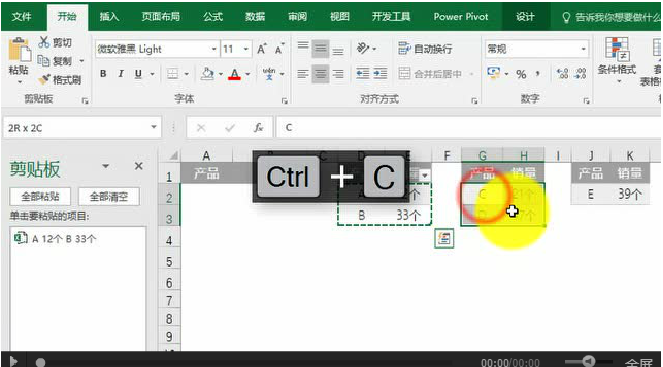The image size is (663, 367).
Task: Click the video player play button
Action: click(x=13, y=362)
